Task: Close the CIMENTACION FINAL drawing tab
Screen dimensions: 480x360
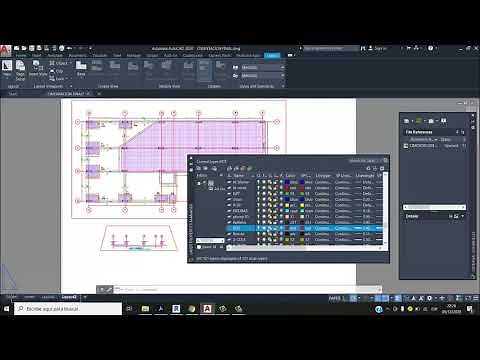Action: 88,94
